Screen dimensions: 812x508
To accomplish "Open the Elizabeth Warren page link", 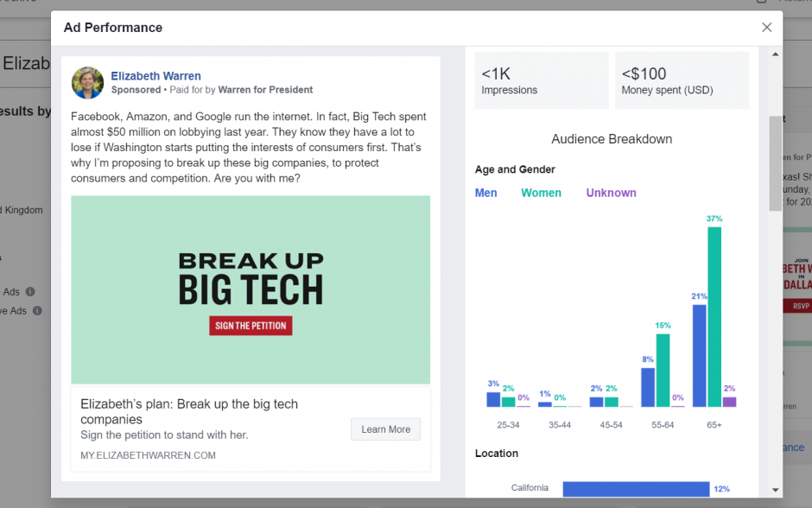I will pos(155,76).
